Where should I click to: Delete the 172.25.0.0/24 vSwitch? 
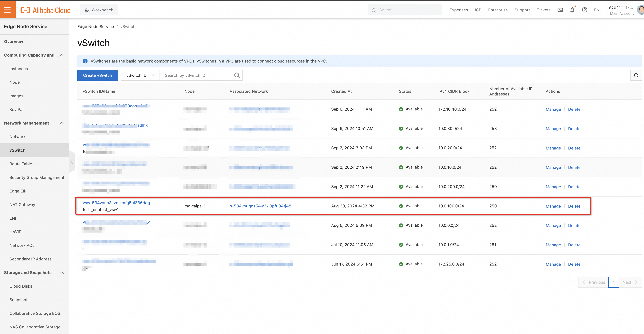click(x=574, y=264)
